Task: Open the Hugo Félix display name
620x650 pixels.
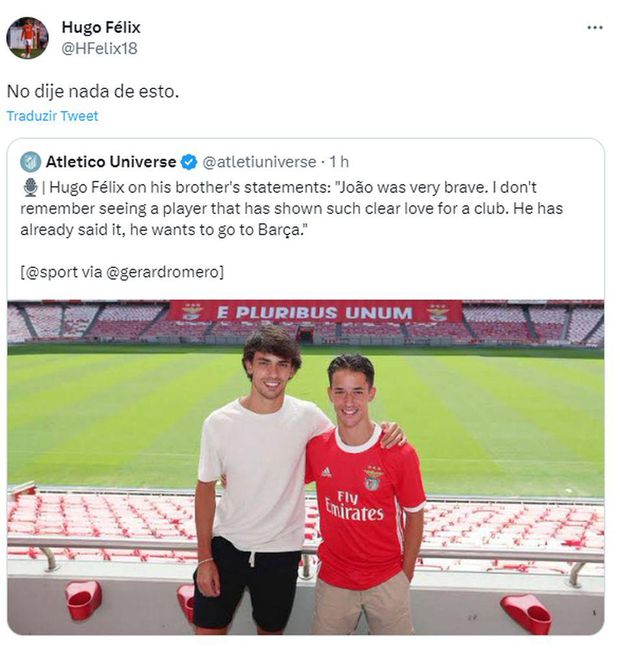Action: click(x=101, y=27)
